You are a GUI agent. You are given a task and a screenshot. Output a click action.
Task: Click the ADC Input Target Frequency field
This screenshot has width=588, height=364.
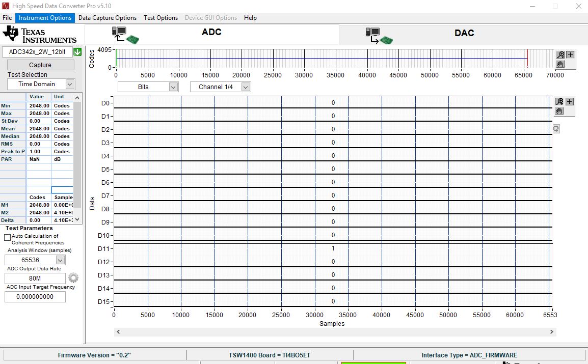35,297
